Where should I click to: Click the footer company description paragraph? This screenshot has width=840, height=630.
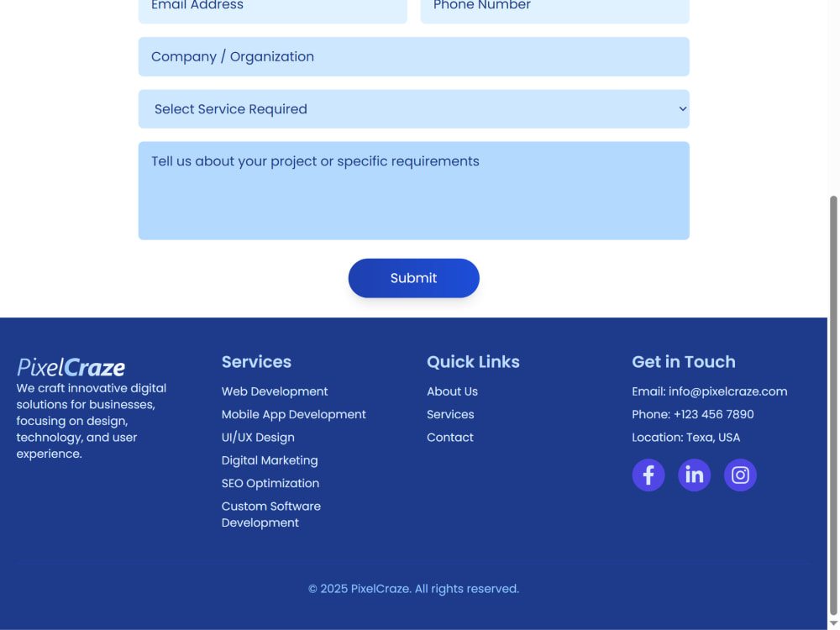(x=91, y=421)
